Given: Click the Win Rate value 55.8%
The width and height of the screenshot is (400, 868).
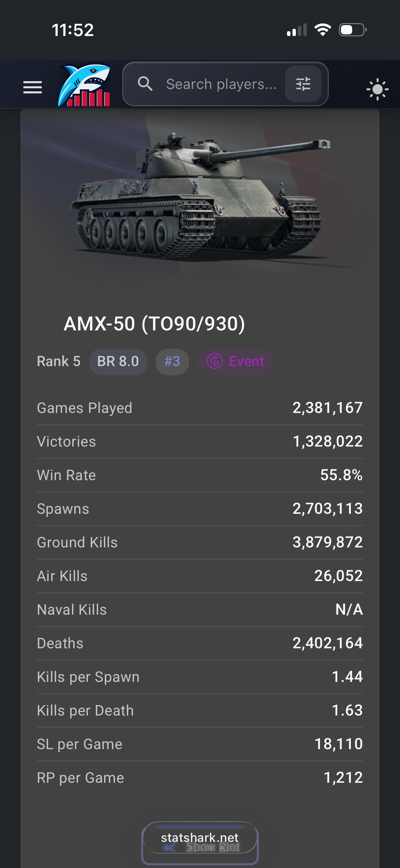Looking at the screenshot, I should coord(341,475).
